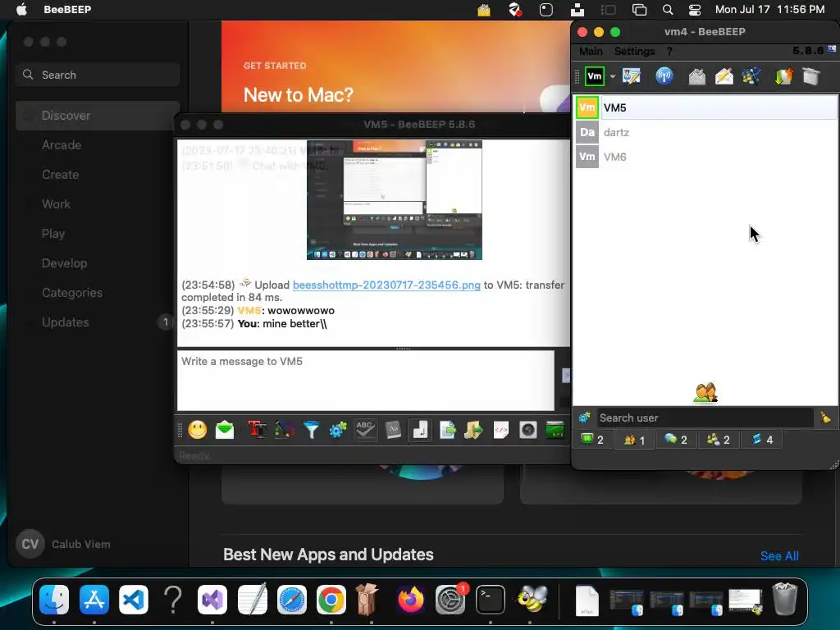840x630 pixels.
Task: Select user VM6 in the user list
Action: tap(705, 157)
